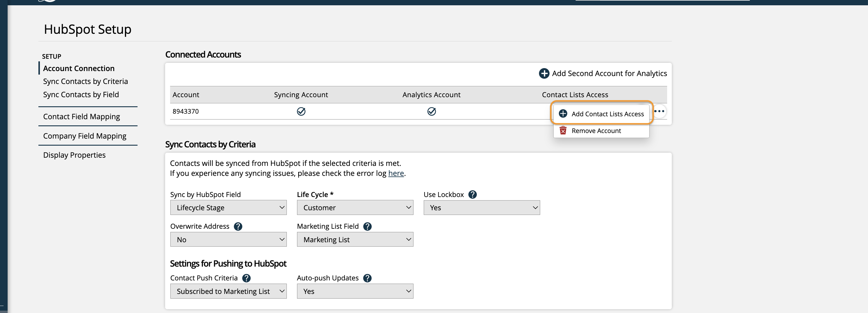
Task: Open the Life Cycle dropdown showing Customer
Action: tap(355, 207)
